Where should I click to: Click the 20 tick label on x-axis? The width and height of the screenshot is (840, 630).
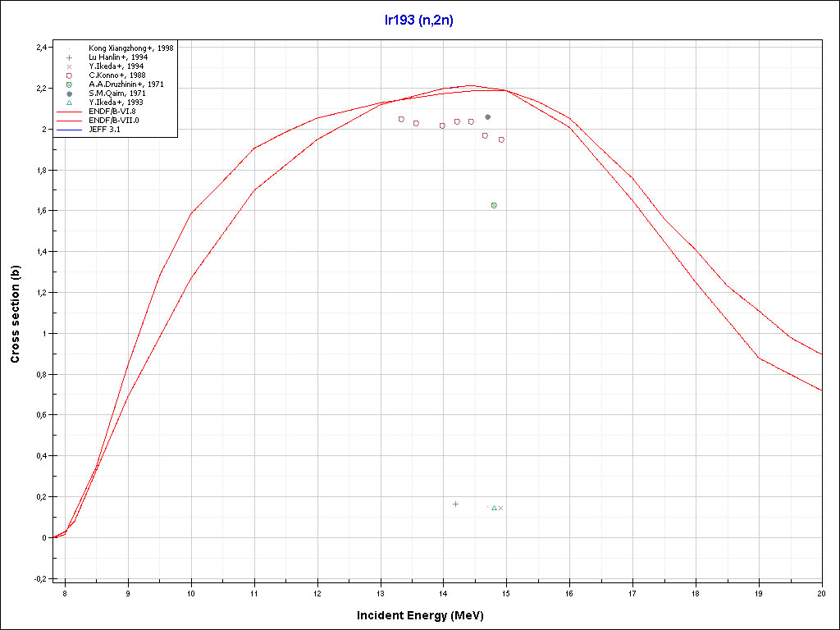pyautogui.click(x=821, y=591)
